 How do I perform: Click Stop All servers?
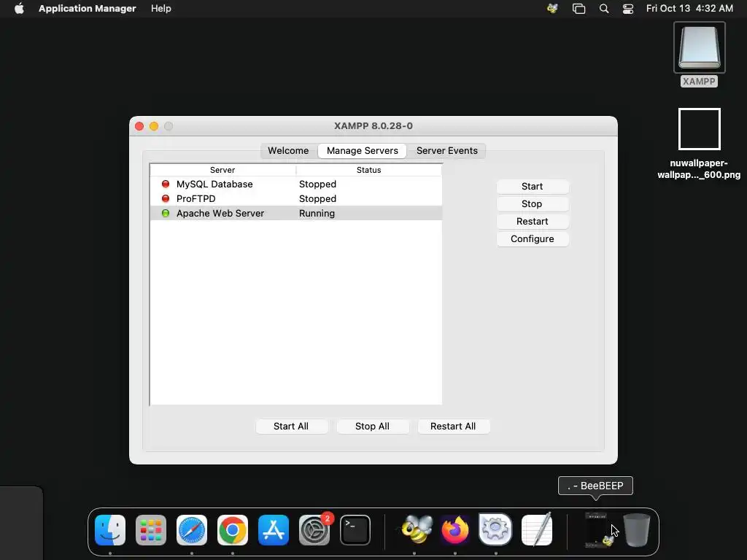tap(372, 426)
